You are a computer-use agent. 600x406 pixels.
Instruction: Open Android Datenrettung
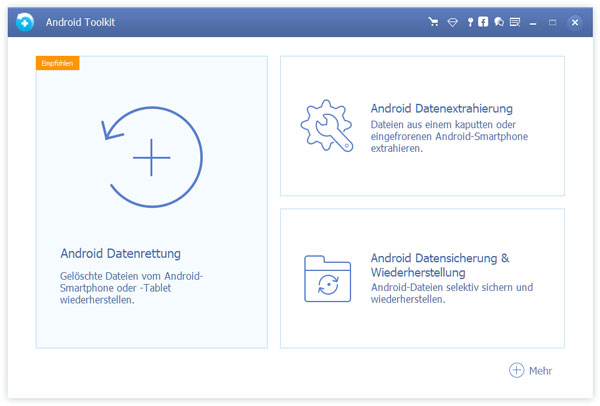(x=152, y=202)
